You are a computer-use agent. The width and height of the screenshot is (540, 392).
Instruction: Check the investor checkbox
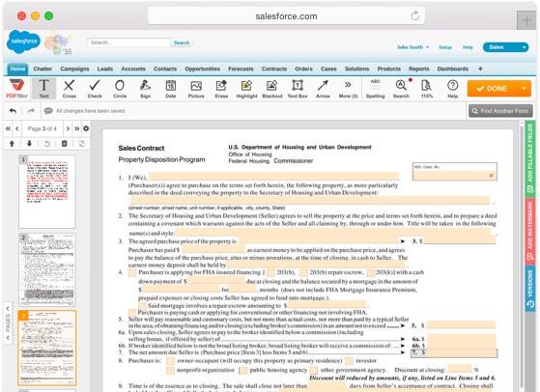[x=349, y=361]
